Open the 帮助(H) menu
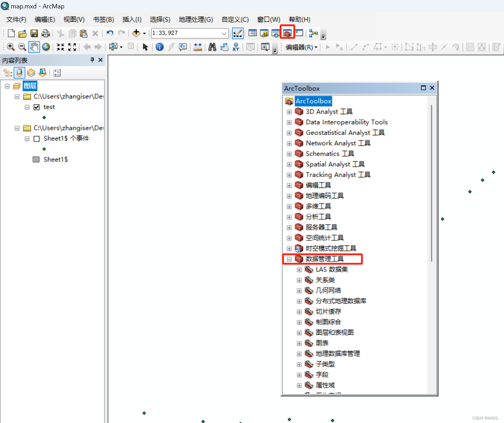The height and width of the screenshot is (423, 504). [300, 20]
